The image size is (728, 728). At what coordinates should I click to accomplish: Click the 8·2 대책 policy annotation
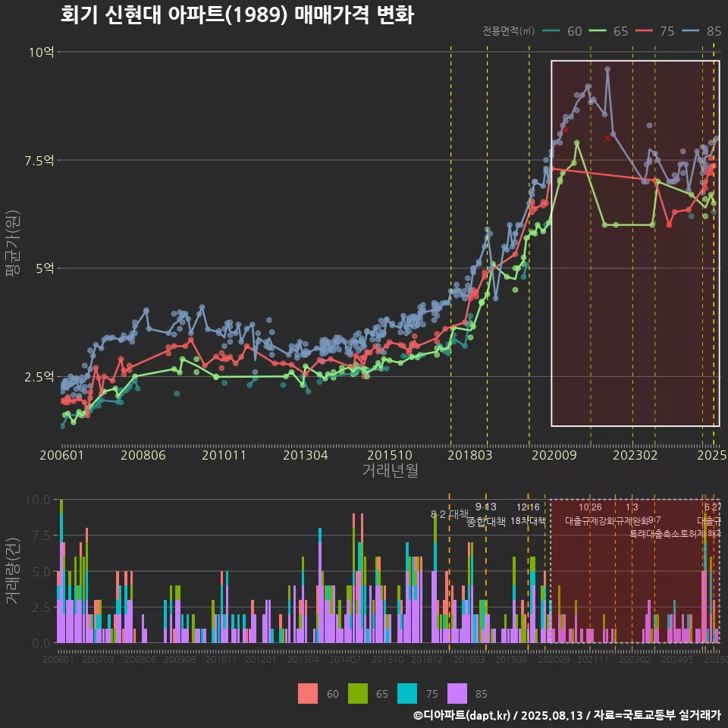[x=450, y=514]
